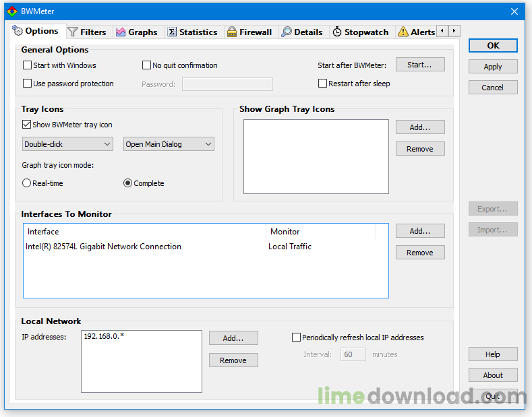Enable Periodically refresh local IP addresses

[296, 338]
